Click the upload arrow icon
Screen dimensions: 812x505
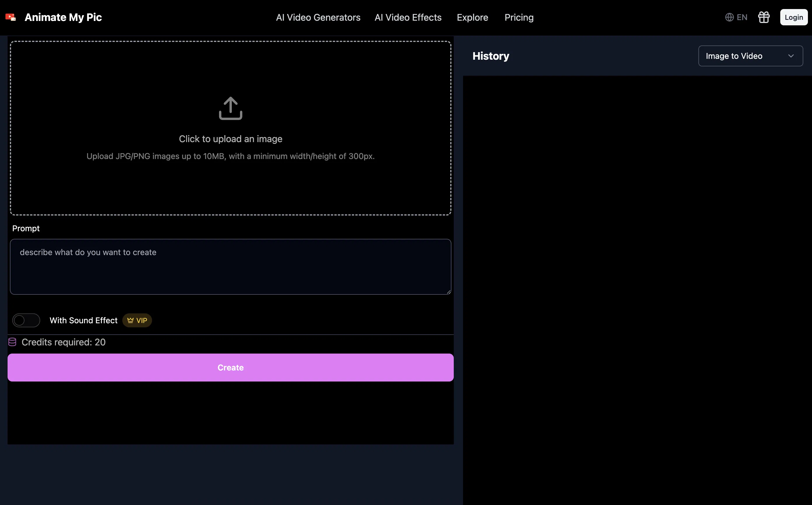click(x=230, y=108)
